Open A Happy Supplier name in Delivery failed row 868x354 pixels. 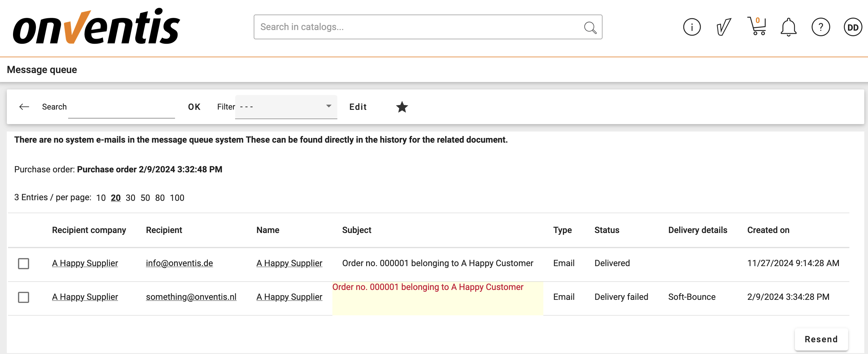[x=289, y=297]
